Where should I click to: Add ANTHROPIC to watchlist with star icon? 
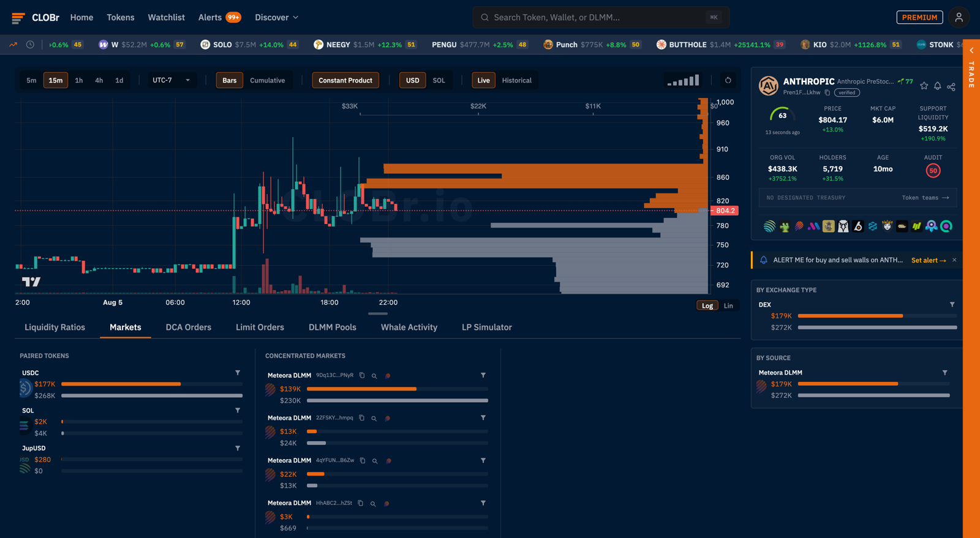pyautogui.click(x=924, y=86)
